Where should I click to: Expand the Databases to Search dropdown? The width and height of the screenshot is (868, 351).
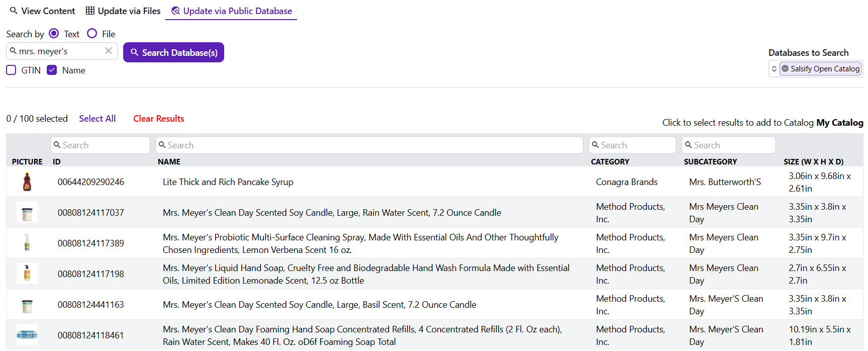(x=774, y=69)
